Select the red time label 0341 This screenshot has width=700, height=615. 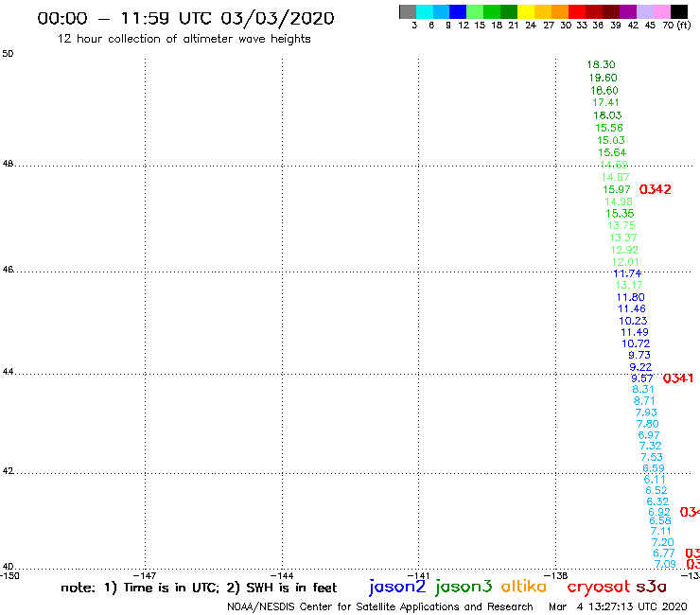coord(678,378)
